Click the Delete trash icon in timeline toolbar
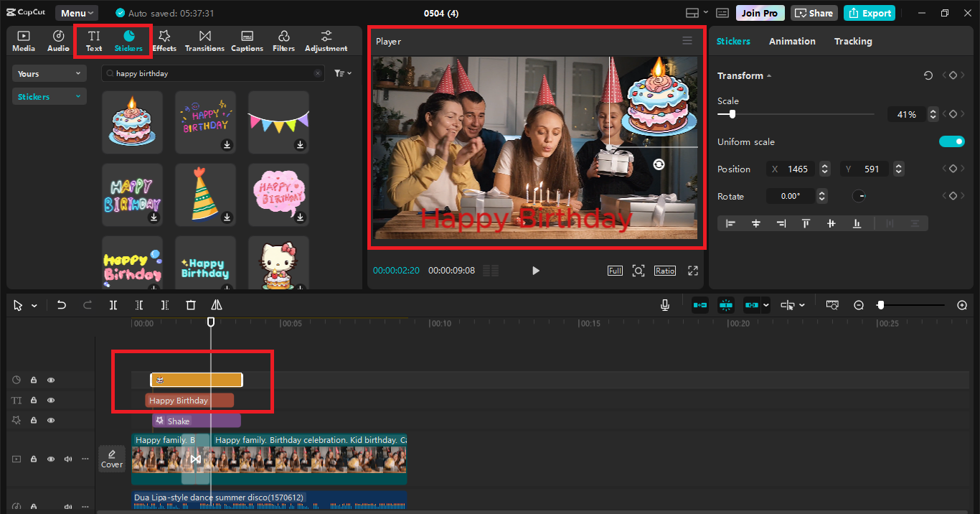 (x=191, y=305)
